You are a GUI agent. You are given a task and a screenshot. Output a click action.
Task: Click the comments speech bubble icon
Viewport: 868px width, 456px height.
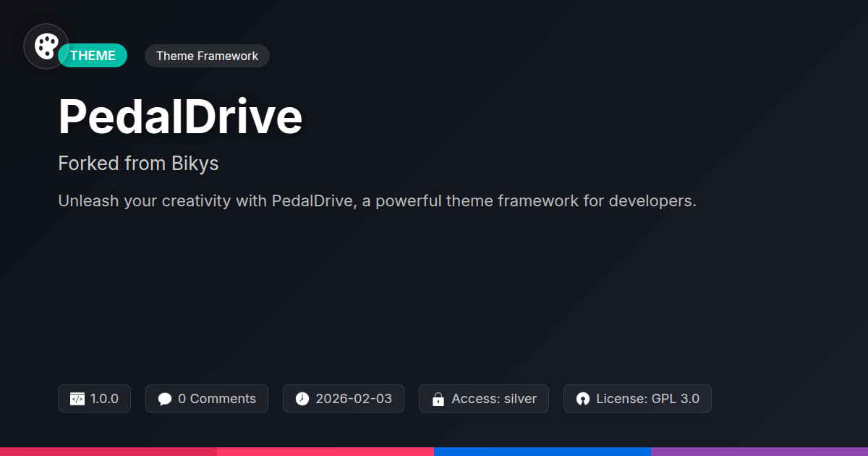tap(165, 399)
